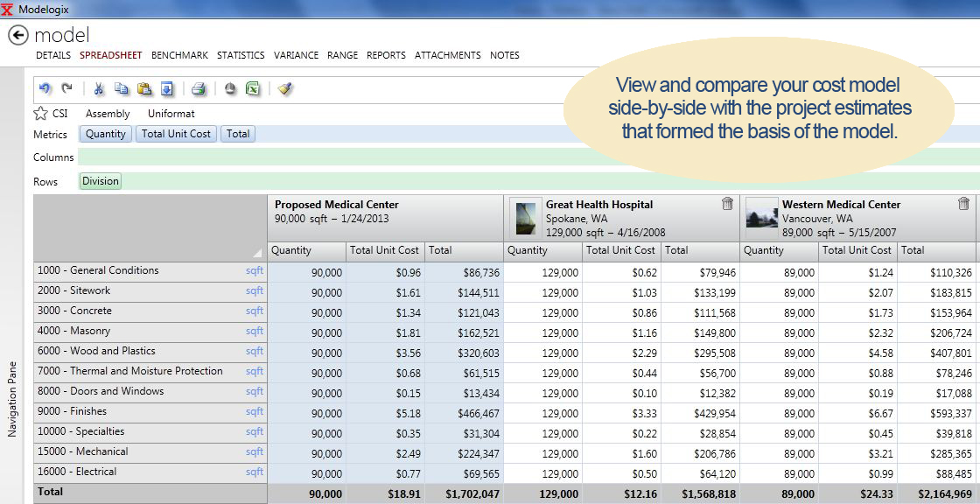Viewport: 980px width, 504px height.
Task: Click the Print icon
Action: click(199, 88)
